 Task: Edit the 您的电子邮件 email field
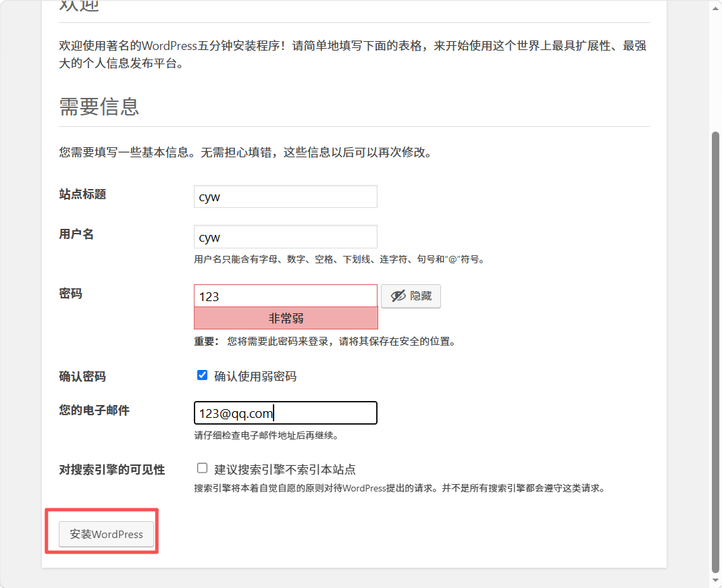click(x=286, y=412)
